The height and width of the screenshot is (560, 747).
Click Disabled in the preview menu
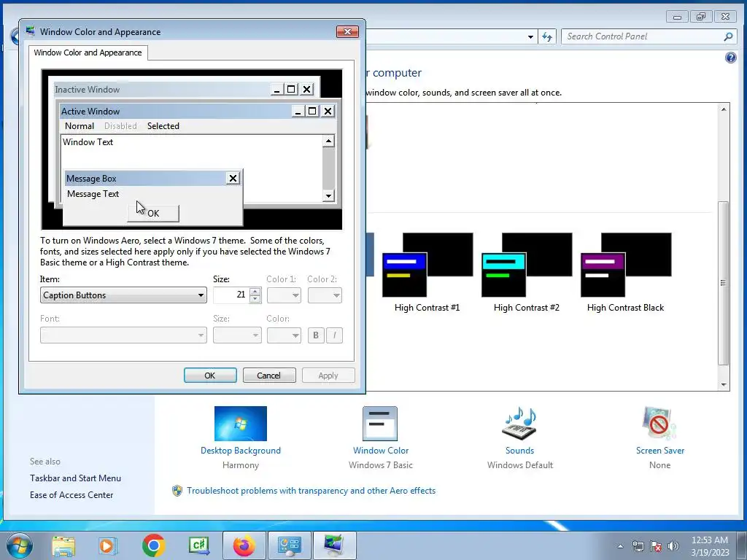click(120, 125)
